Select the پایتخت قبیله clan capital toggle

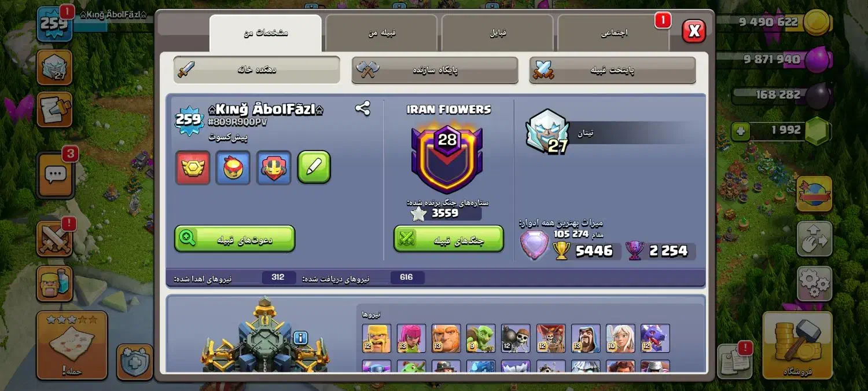pyautogui.click(x=612, y=70)
